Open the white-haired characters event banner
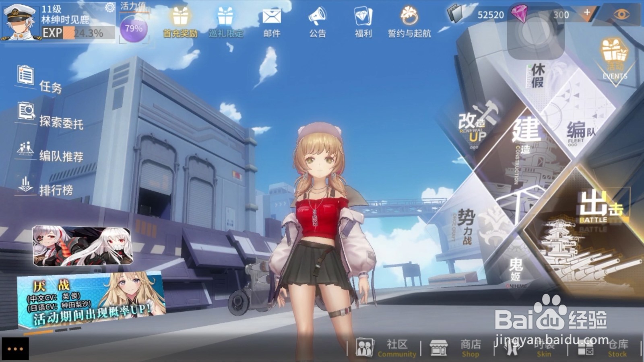This screenshot has height=362, width=644. [83, 245]
